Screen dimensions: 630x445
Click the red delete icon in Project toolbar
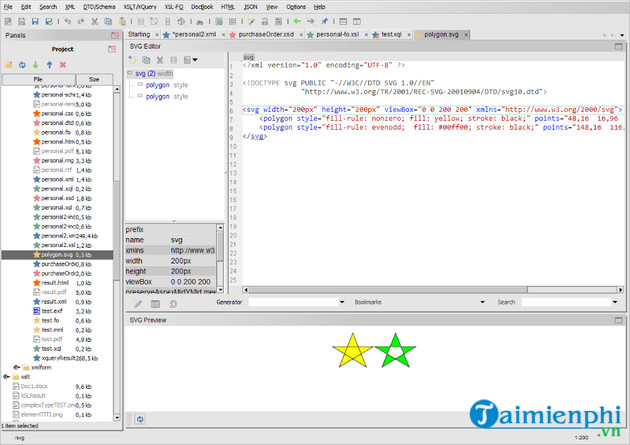[64, 65]
